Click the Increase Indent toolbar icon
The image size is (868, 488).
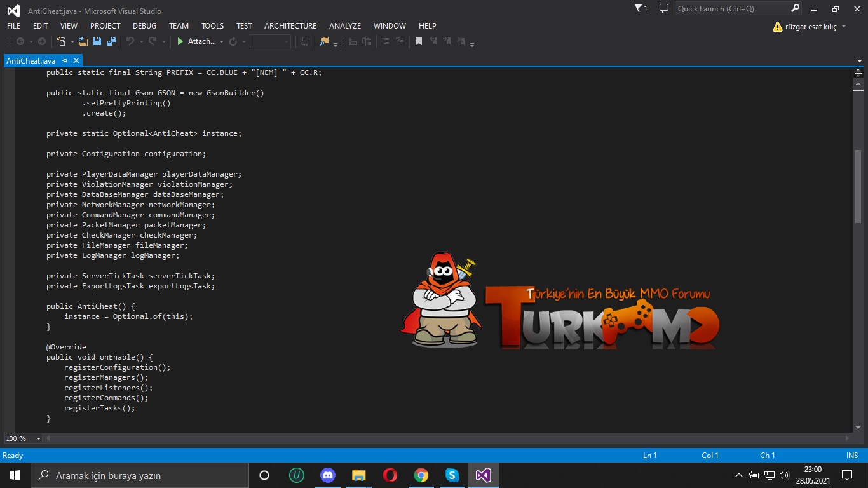click(367, 41)
